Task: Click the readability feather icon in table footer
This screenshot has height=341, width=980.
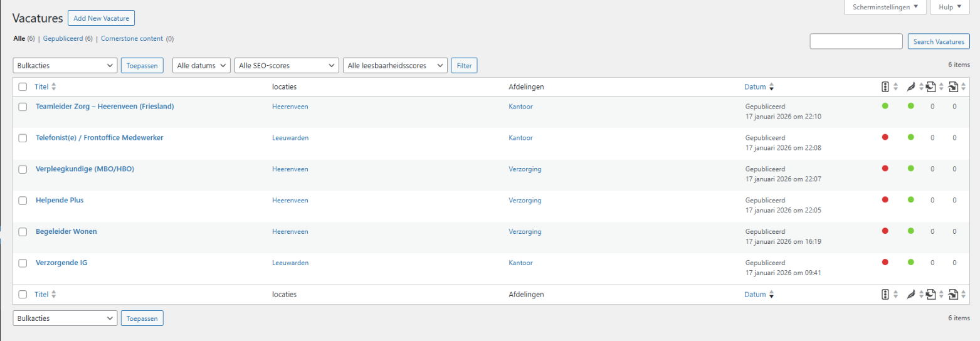Action: (x=911, y=295)
